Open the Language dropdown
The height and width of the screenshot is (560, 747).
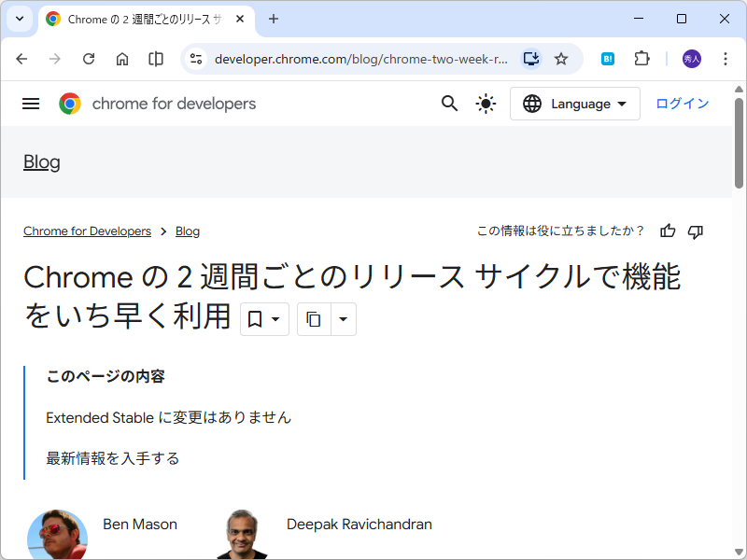[574, 104]
